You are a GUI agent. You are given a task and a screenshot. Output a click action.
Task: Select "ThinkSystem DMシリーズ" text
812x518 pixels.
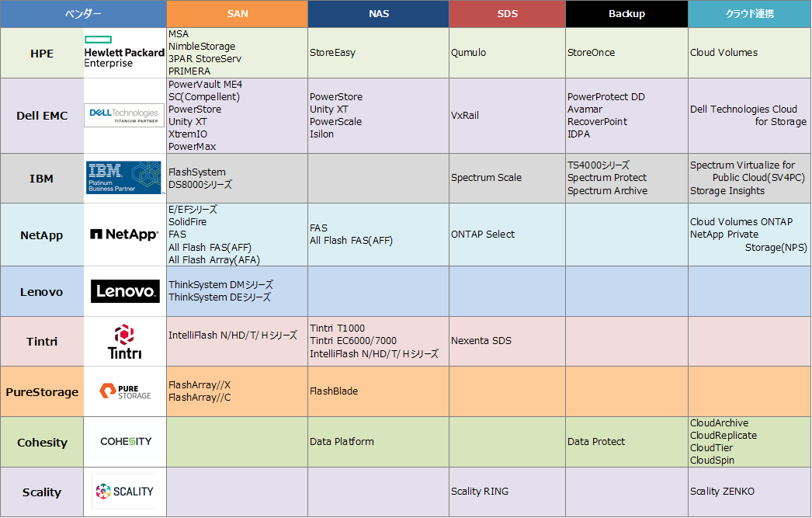coord(220,285)
